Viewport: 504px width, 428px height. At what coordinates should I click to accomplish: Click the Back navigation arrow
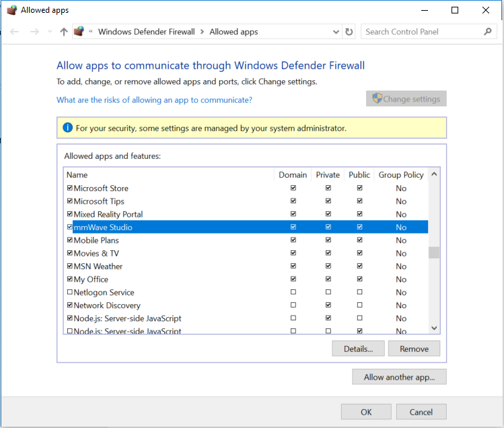(14, 32)
